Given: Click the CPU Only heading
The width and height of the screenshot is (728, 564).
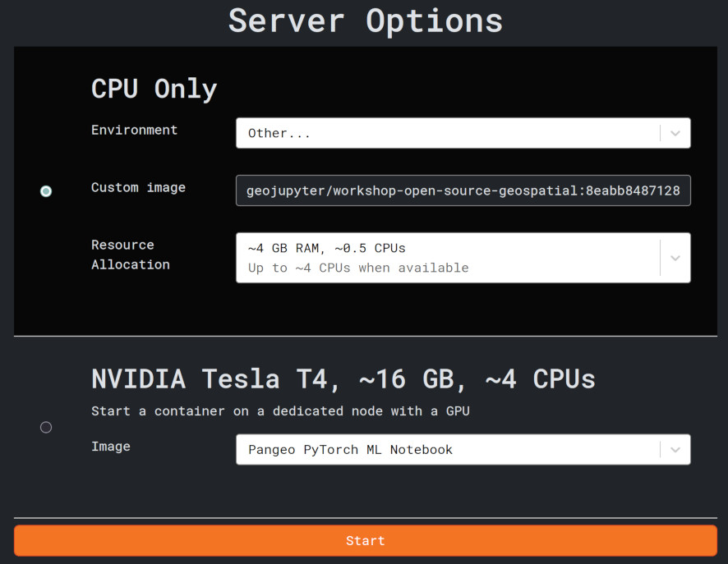Looking at the screenshot, I should [154, 89].
